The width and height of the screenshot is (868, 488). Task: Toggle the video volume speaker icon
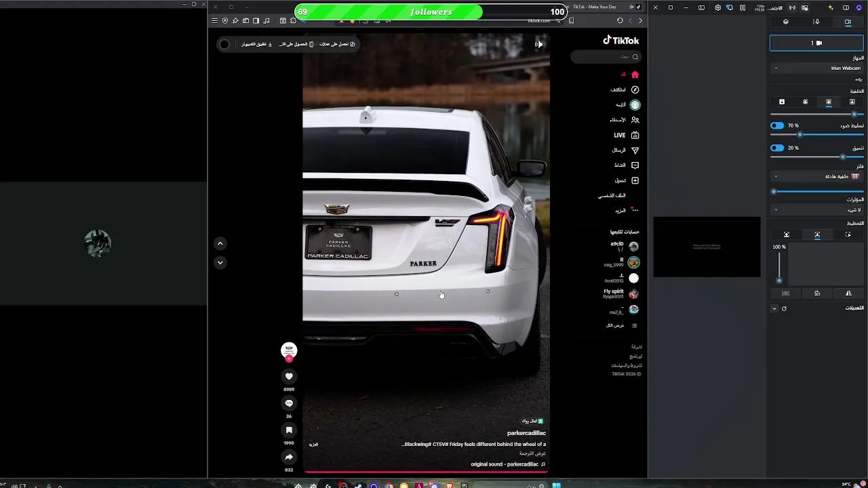(538, 44)
